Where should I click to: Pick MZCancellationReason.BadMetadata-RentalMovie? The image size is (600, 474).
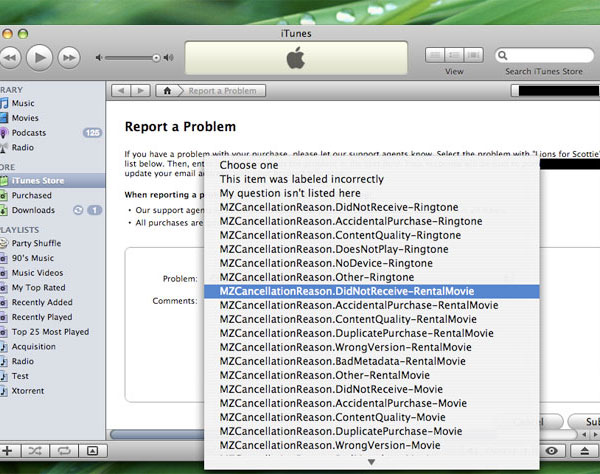point(372,362)
